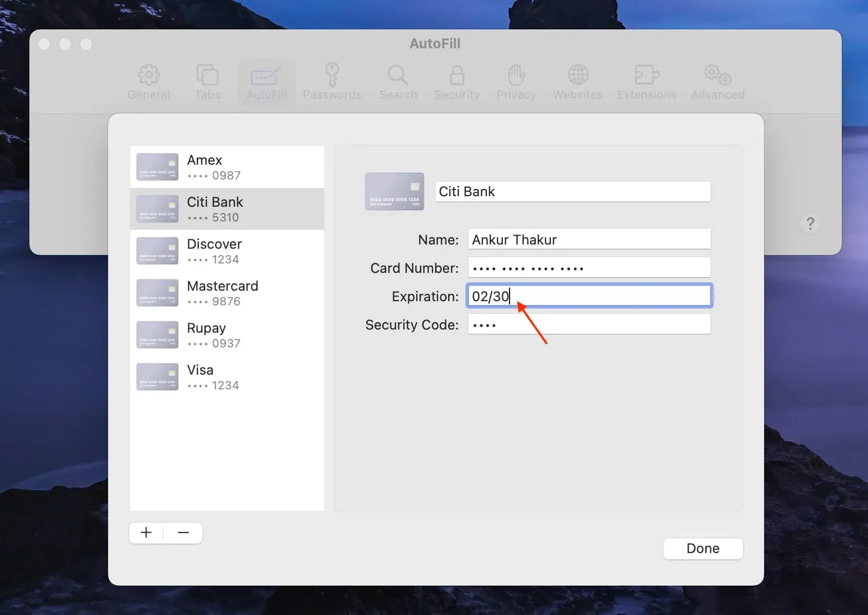Click the help question mark button
The height and width of the screenshot is (615, 868).
pyautogui.click(x=810, y=224)
